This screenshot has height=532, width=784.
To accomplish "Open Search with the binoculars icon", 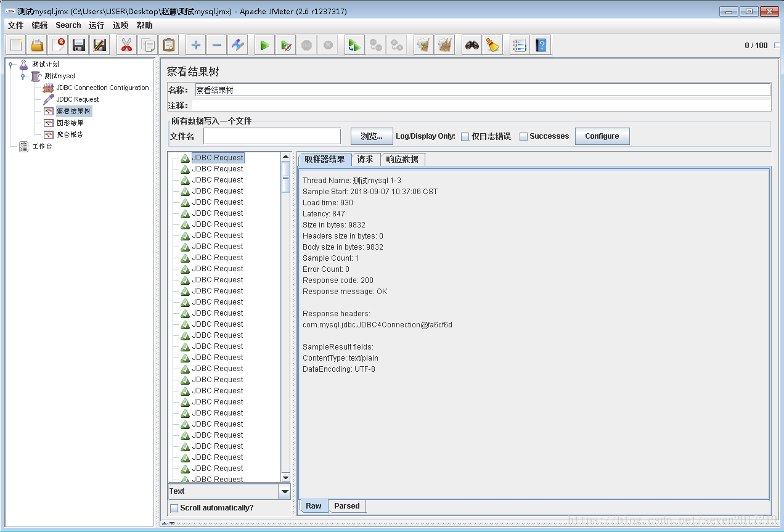I will coord(472,45).
